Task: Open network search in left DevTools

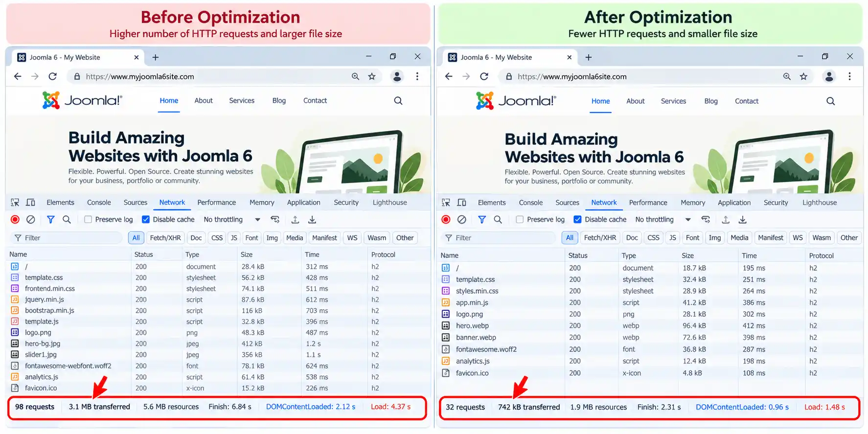Action: (67, 219)
